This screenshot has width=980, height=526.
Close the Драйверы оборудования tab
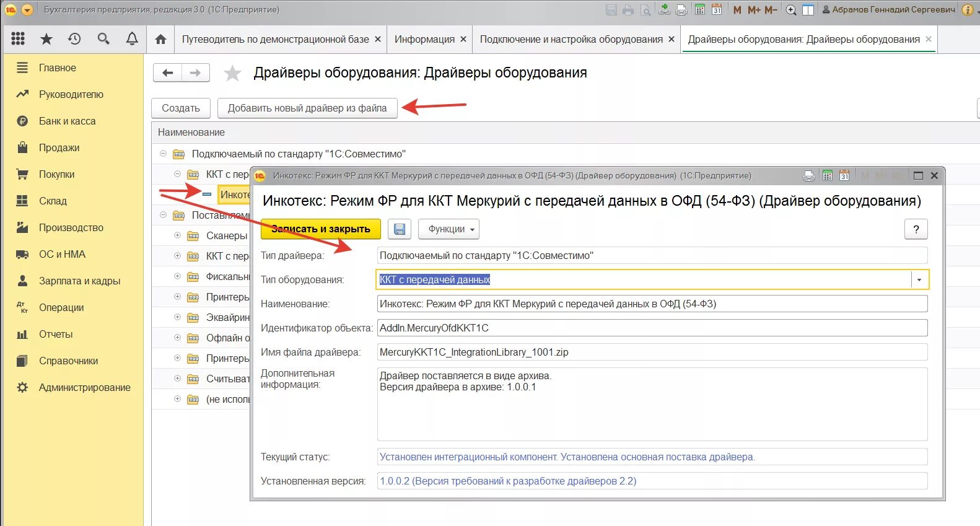coord(928,39)
